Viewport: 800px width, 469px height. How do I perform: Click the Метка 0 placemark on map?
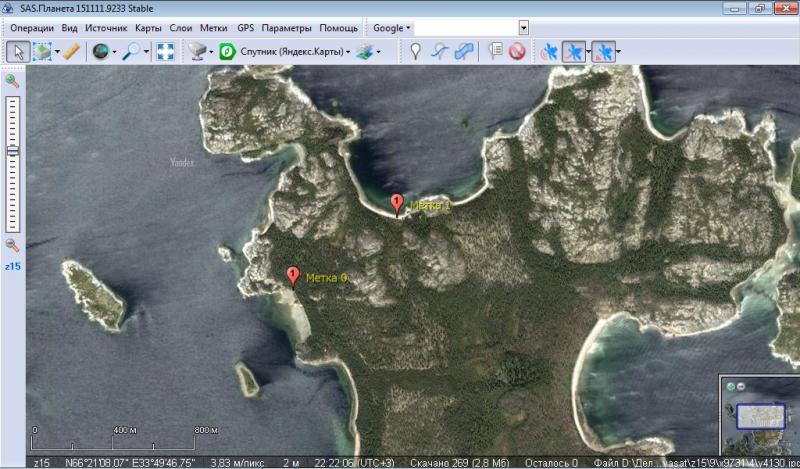(293, 276)
